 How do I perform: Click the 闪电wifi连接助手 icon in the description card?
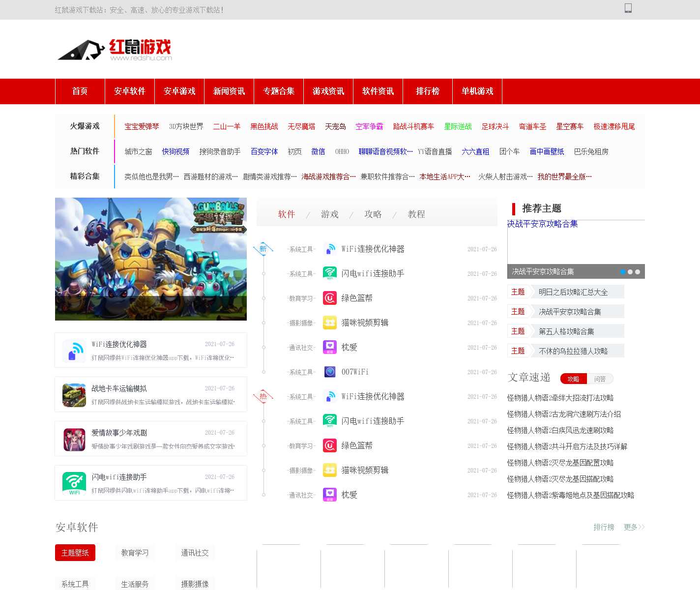pyautogui.click(x=74, y=484)
